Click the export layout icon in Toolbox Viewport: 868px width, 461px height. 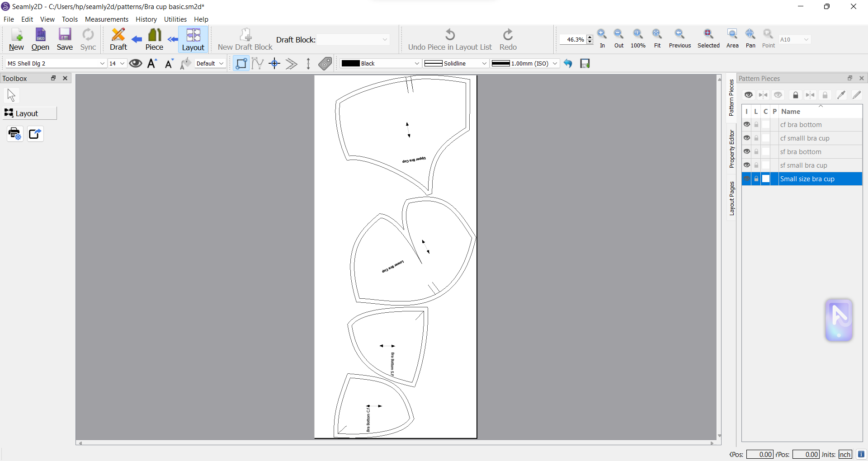[35, 134]
